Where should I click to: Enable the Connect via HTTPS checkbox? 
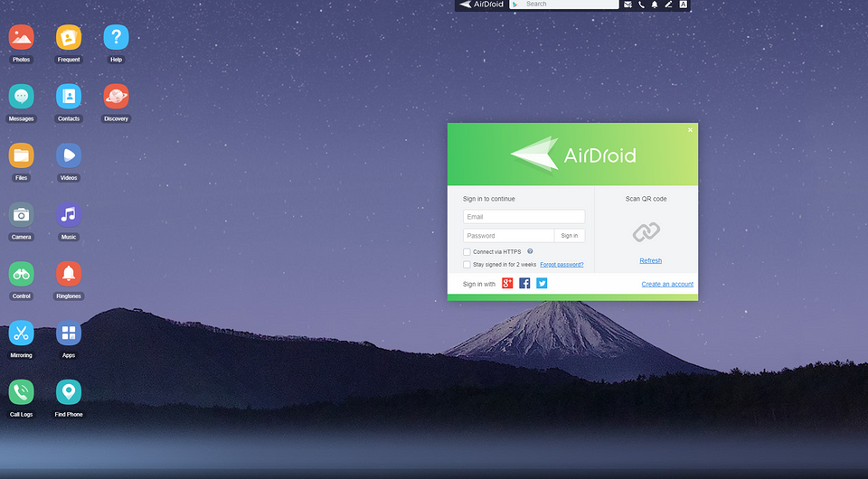(x=467, y=252)
